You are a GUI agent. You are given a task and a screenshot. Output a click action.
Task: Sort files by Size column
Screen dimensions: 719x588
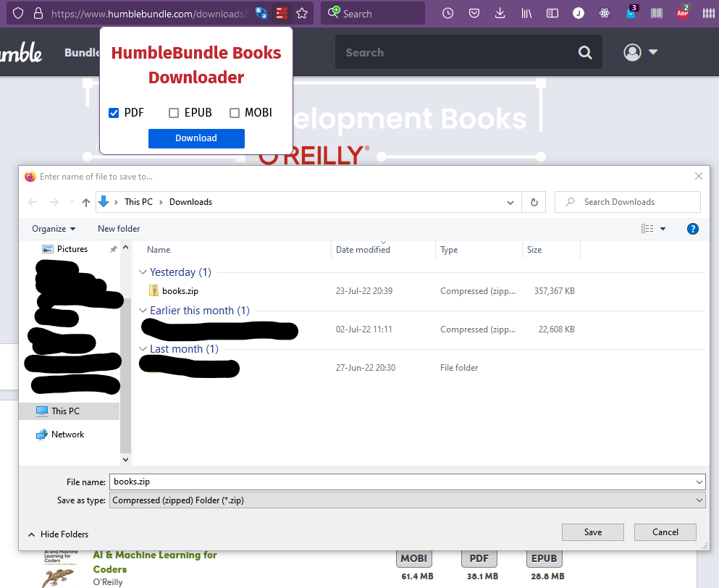tap(534, 250)
